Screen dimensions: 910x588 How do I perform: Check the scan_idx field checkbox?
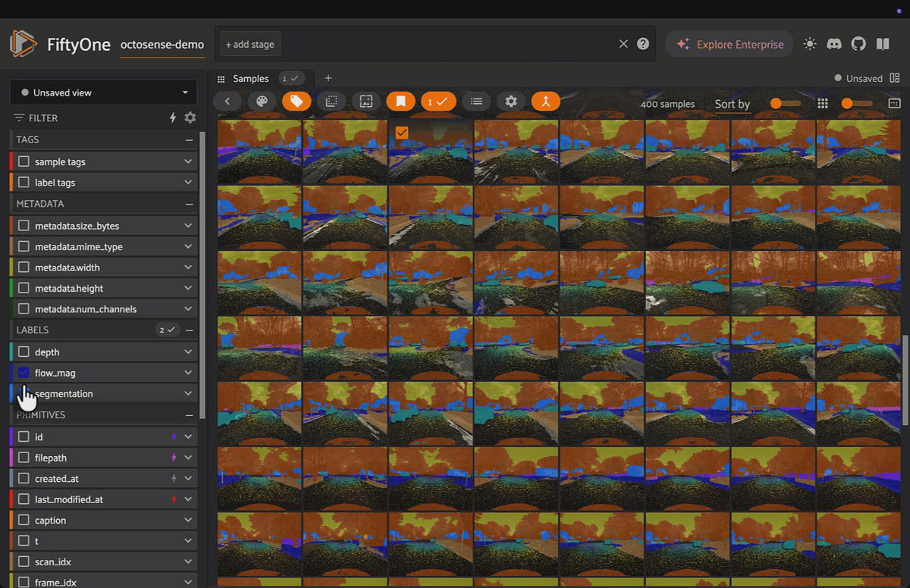(x=24, y=562)
